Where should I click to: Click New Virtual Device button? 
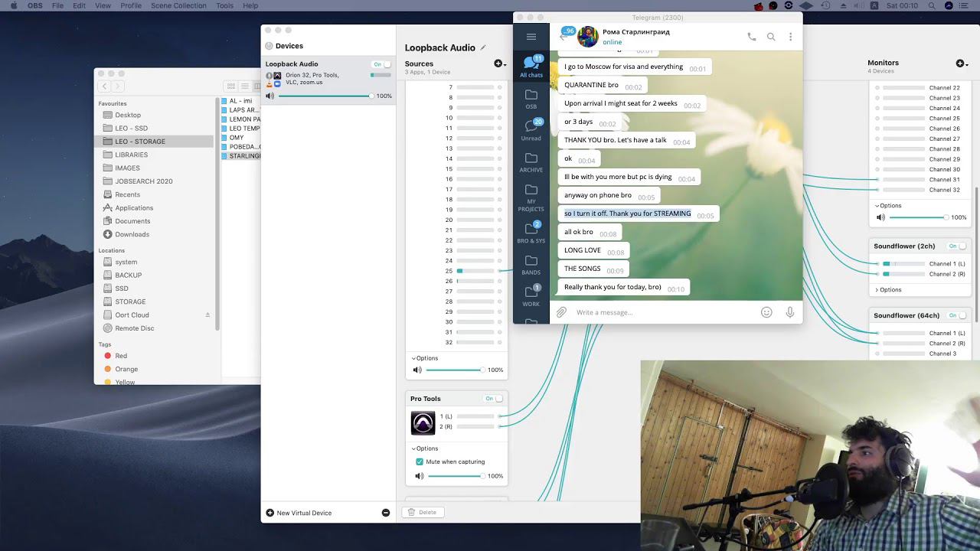pyautogui.click(x=299, y=513)
